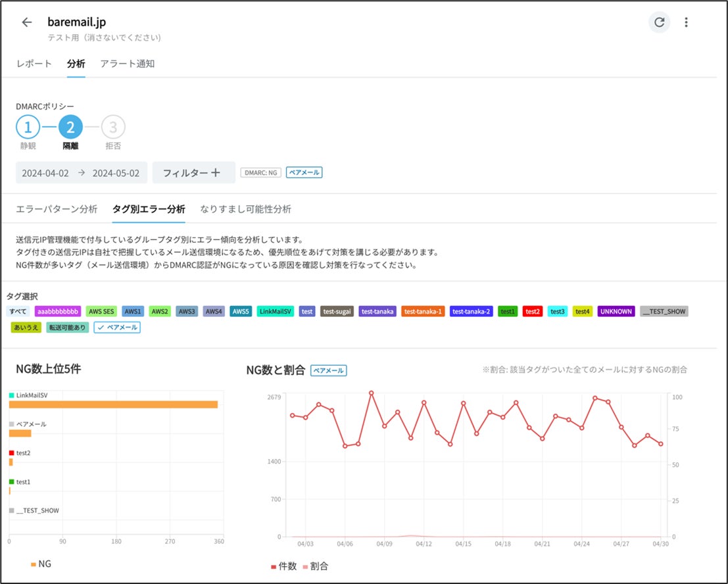Screen dimensions: 728x584
Task: Select DMARC policy step 3 拒否
Action: point(113,126)
